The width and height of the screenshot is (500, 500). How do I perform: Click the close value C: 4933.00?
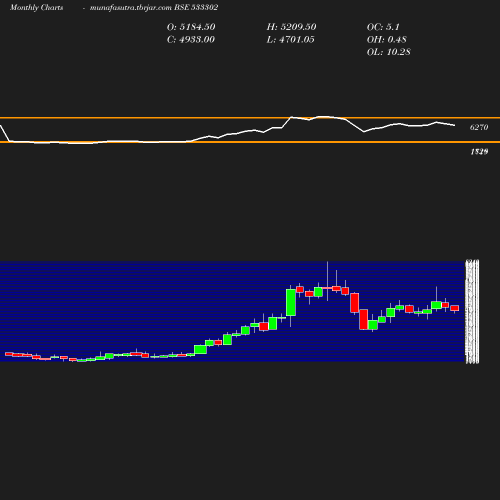click(191, 40)
